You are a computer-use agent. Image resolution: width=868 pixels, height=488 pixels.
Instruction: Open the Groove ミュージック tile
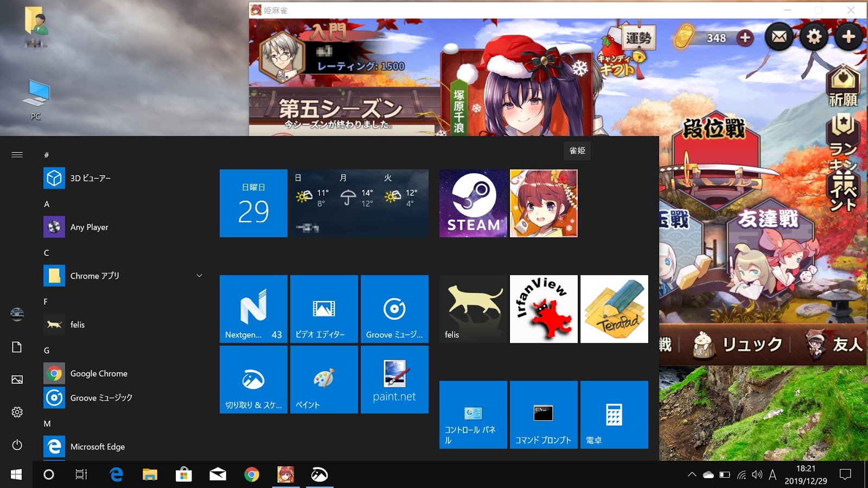coord(394,309)
